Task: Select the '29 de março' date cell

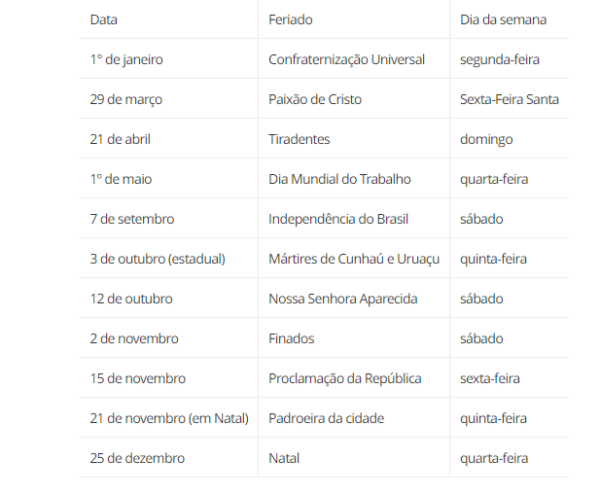Action: [x=126, y=99]
